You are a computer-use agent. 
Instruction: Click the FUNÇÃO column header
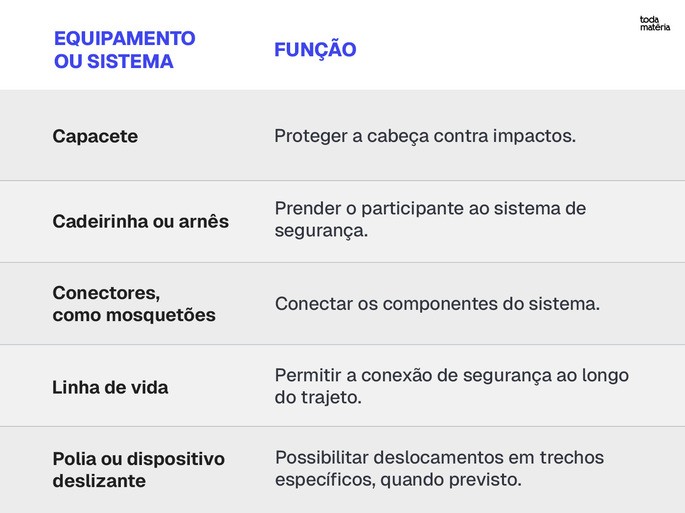click(x=315, y=48)
